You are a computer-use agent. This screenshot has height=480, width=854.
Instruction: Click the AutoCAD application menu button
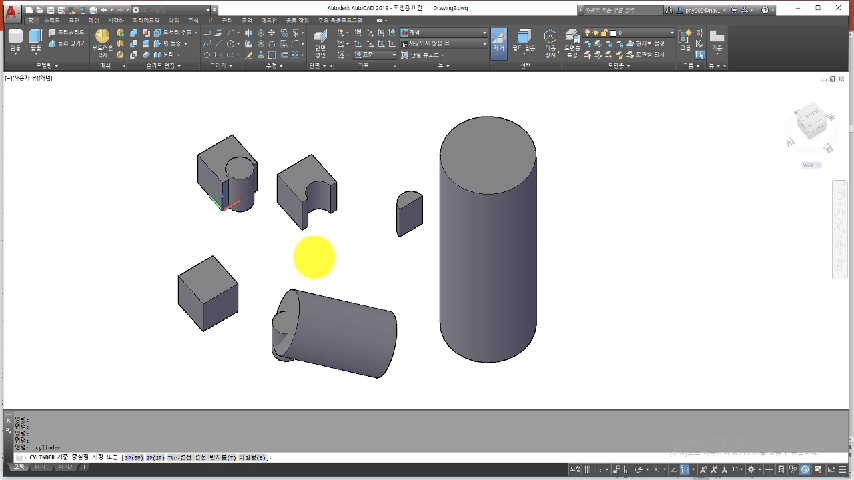click(x=10, y=12)
